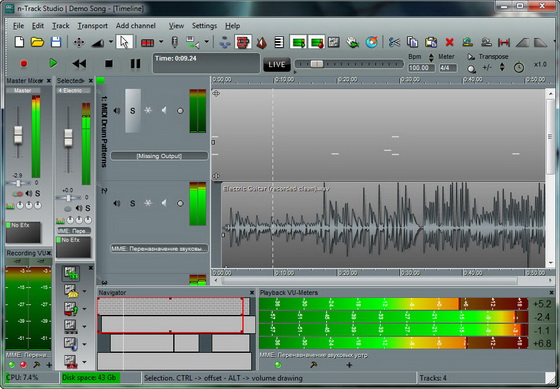560x389 pixels.
Task: Toggle Solo on MIDI Drum Patterns track
Action: click(132, 111)
